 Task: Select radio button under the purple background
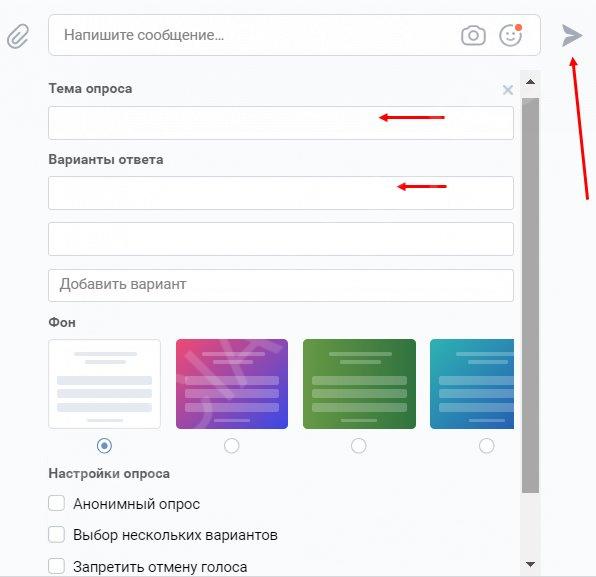coord(231,445)
